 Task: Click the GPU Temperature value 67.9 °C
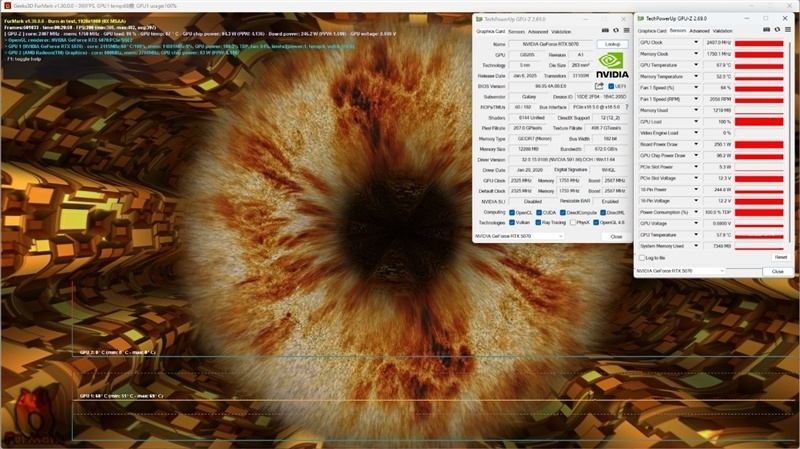point(718,65)
